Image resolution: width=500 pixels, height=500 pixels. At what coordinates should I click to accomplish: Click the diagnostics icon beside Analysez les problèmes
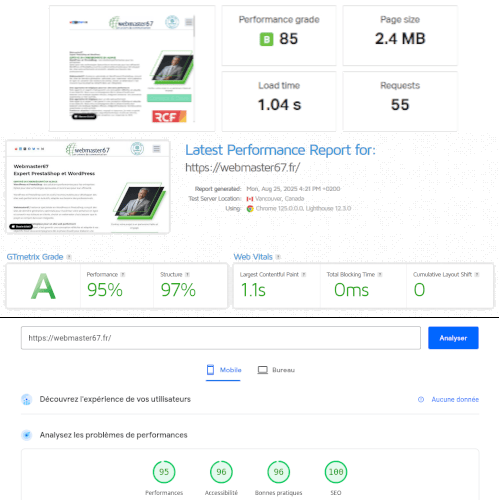click(27, 435)
